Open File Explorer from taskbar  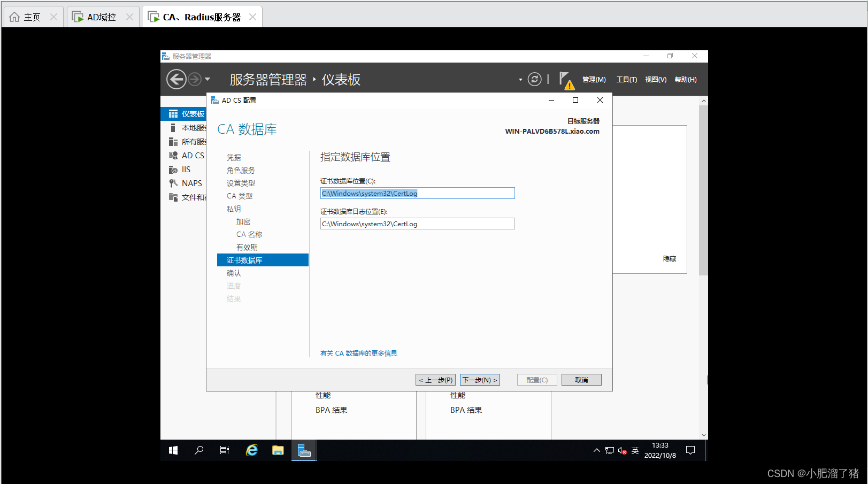pyautogui.click(x=278, y=450)
